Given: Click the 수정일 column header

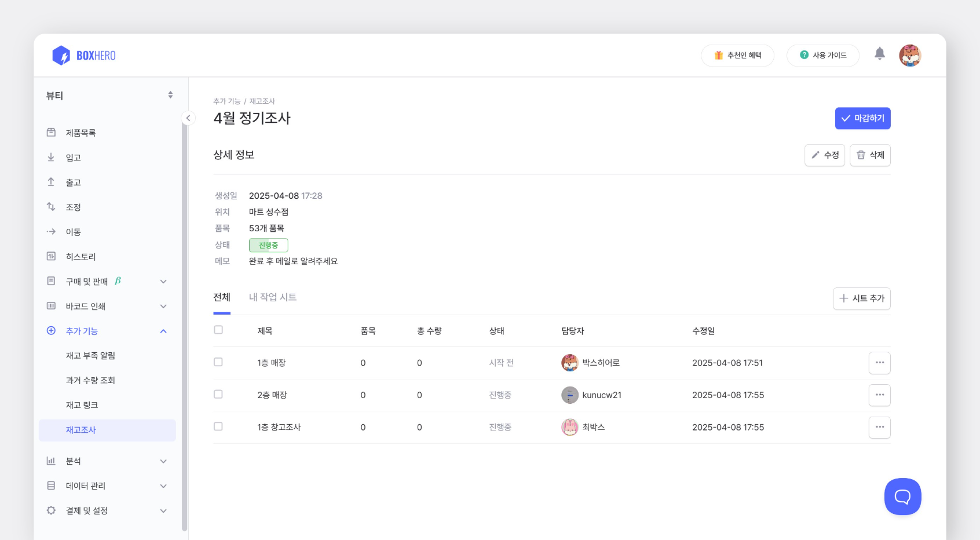Looking at the screenshot, I should (703, 331).
